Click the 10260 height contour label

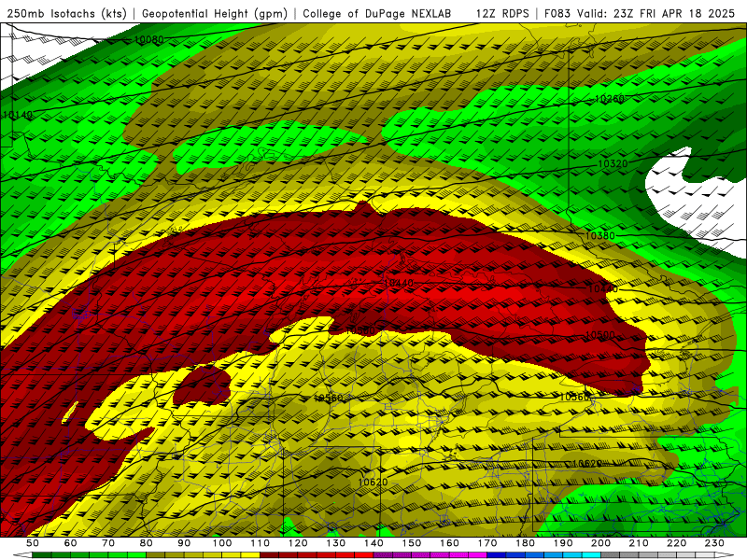point(610,99)
